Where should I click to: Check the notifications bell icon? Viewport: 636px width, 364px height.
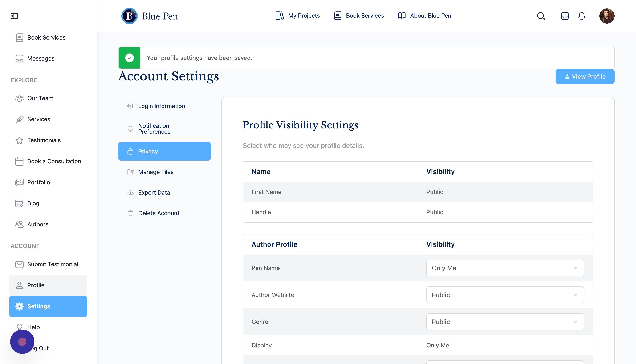coord(582,16)
